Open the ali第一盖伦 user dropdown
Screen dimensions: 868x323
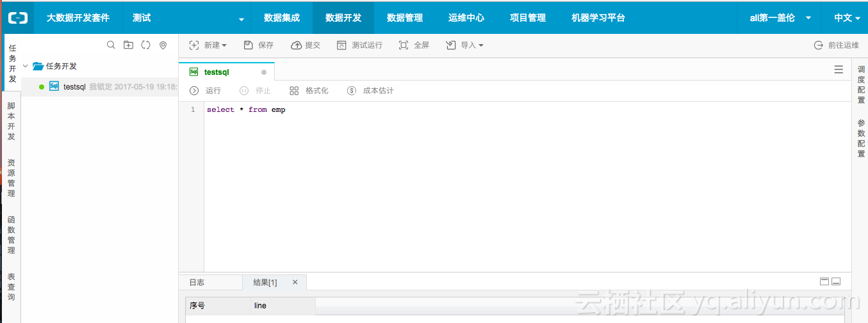(780, 18)
